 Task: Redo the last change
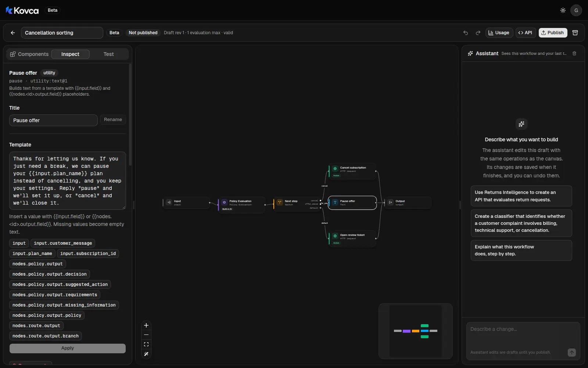pyautogui.click(x=478, y=33)
